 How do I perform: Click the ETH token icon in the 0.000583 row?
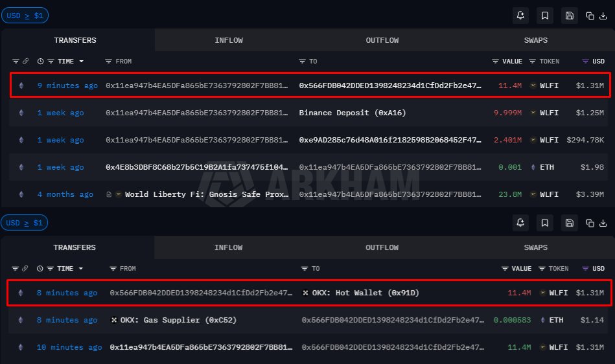tap(542, 320)
